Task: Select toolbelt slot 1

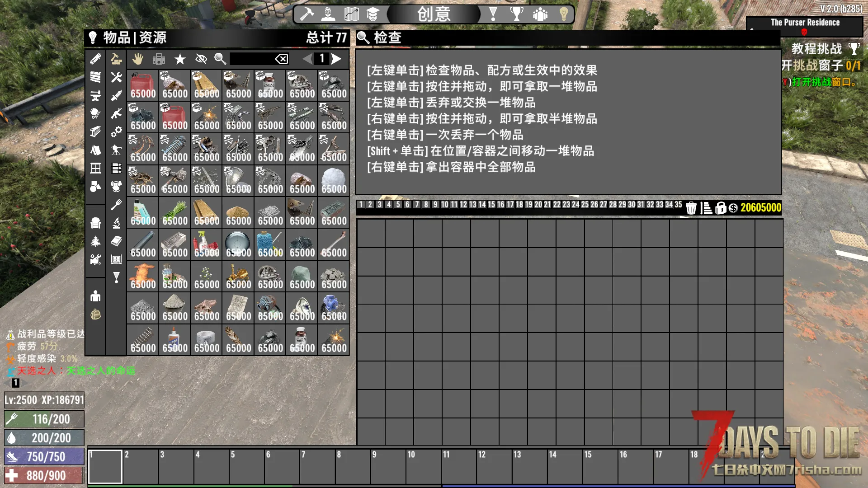Action: click(x=105, y=466)
